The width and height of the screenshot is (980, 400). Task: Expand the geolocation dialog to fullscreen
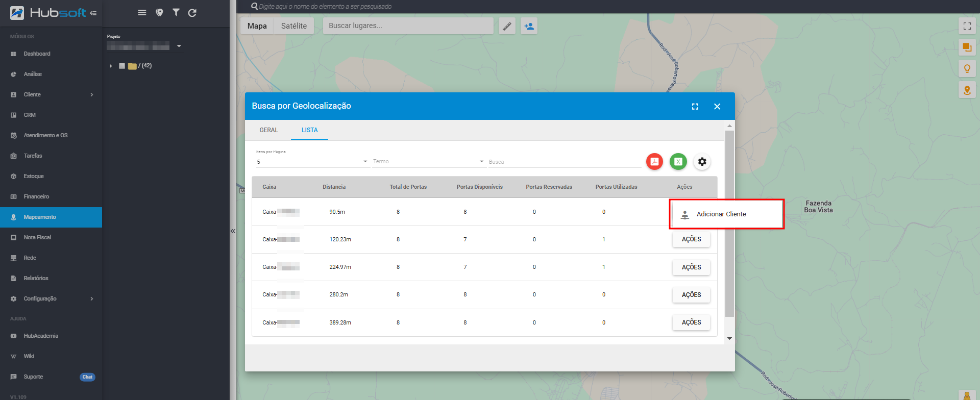coord(695,106)
